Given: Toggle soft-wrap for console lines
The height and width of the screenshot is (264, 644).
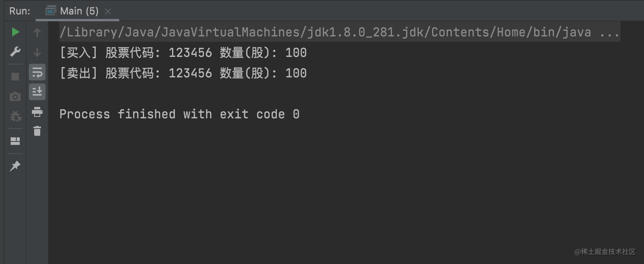Looking at the screenshot, I should pos(37,72).
